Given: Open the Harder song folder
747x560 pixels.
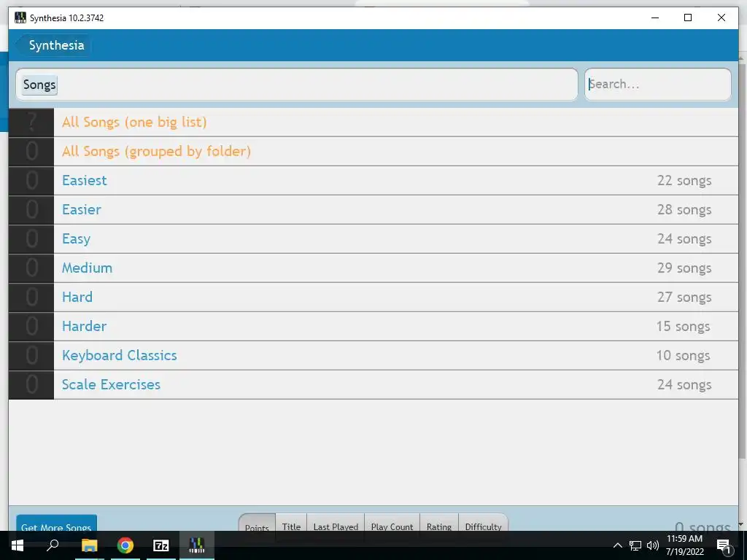Looking at the screenshot, I should (x=373, y=326).
